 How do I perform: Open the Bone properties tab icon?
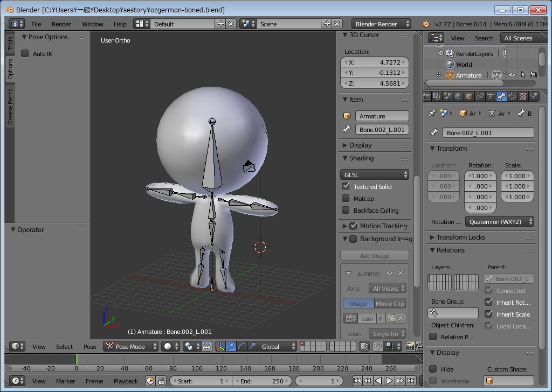click(x=501, y=96)
